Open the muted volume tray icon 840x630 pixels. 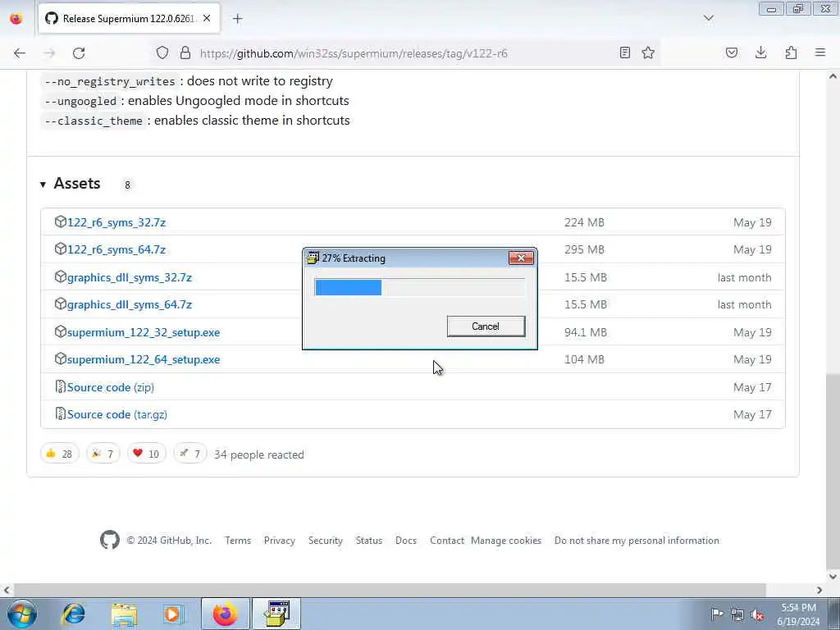coord(757,614)
